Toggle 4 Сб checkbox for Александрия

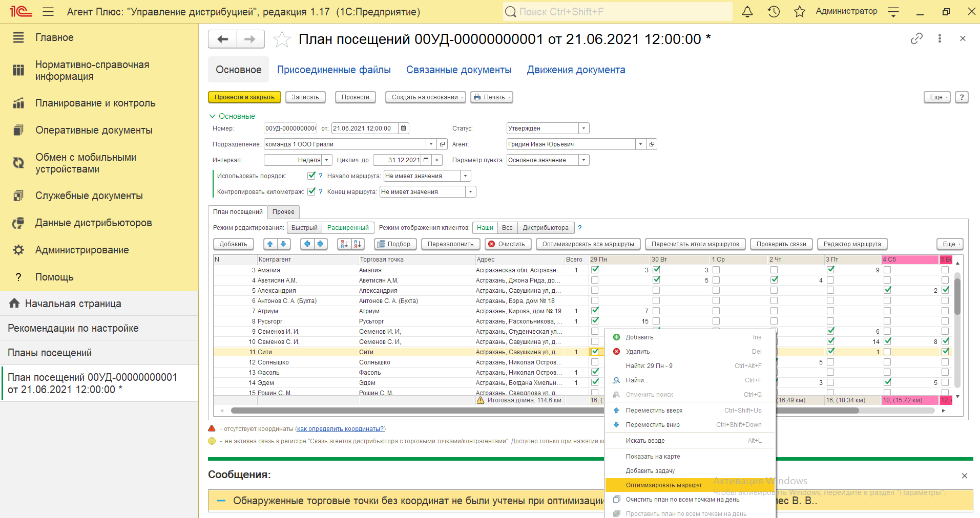tap(887, 290)
